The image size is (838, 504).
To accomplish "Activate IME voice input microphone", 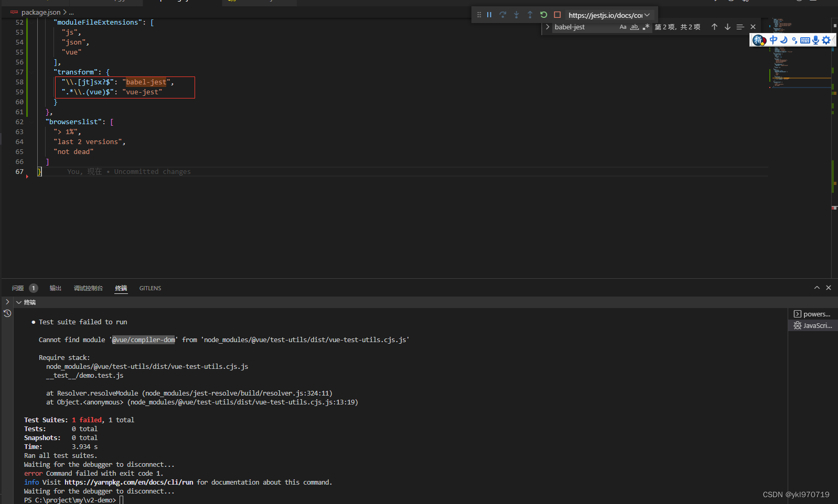I will pyautogui.click(x=815, y=40).
